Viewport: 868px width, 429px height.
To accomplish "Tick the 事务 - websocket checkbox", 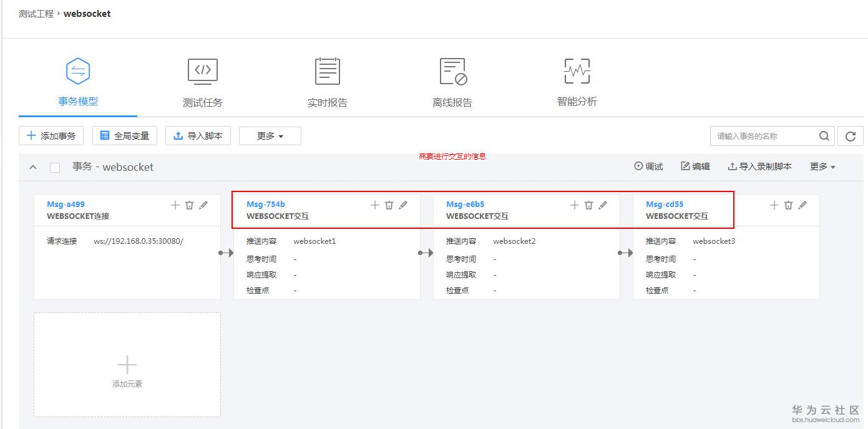I will [x=55, y=167].
